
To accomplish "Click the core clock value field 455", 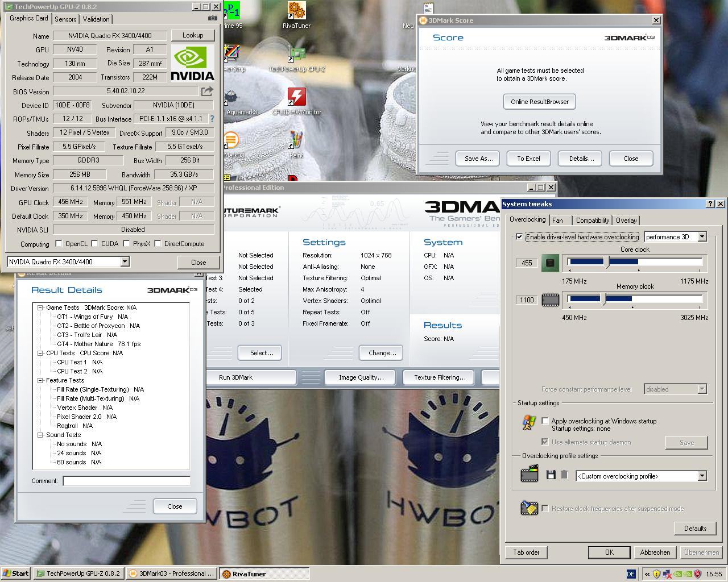I will (527, 263).
